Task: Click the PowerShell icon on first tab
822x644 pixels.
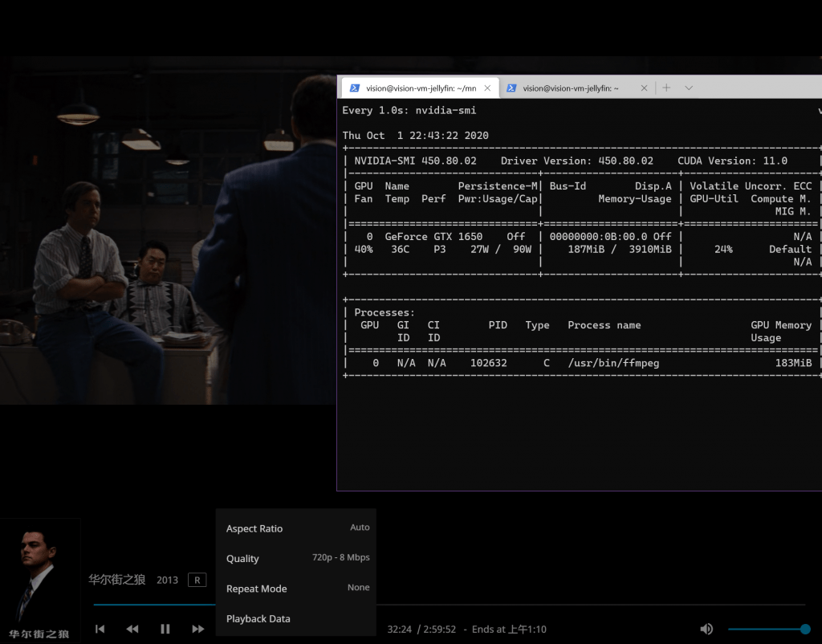Action: coord(355,88)
